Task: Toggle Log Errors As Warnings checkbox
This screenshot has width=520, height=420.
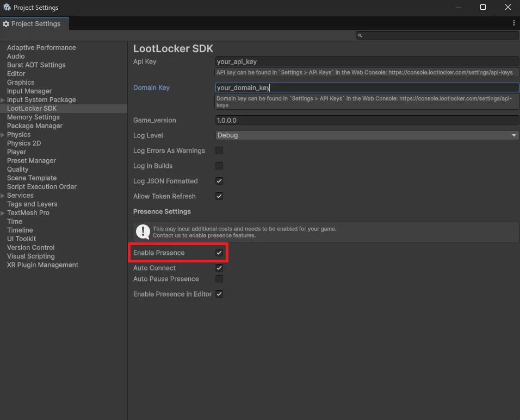Action: click(x=219, y=151)
